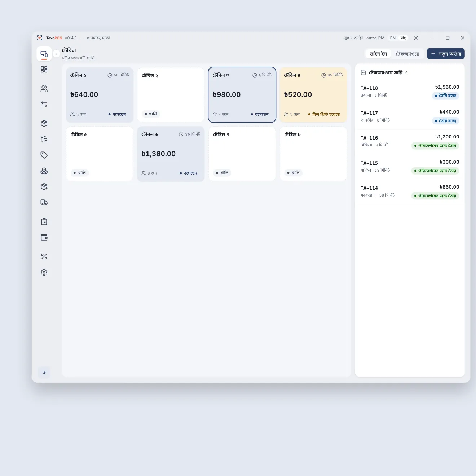Maximize the TexoPOS window
This screenshot has height=476, width=476.
click(448, 38)
